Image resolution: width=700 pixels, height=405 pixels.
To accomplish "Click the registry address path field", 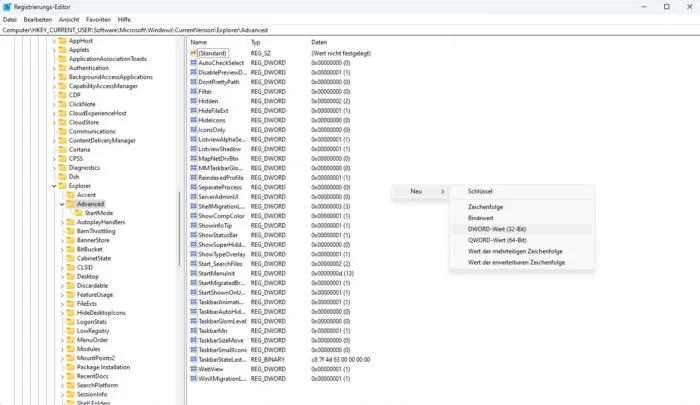I will coord(350,30).
